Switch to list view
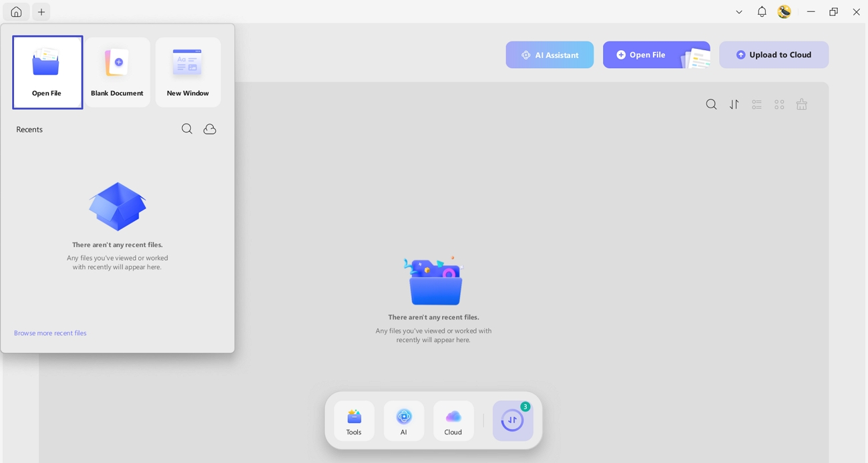 tap(756, 104)
